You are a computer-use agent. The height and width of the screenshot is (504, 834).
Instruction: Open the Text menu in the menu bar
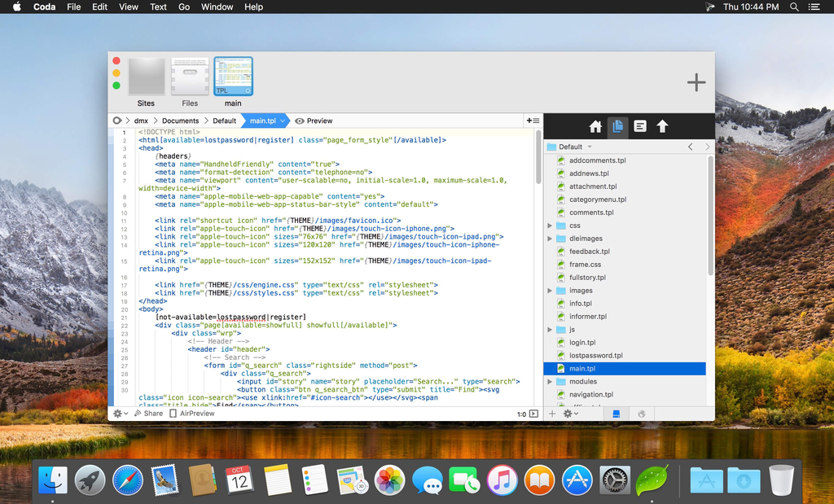click(x=158, y=7)
